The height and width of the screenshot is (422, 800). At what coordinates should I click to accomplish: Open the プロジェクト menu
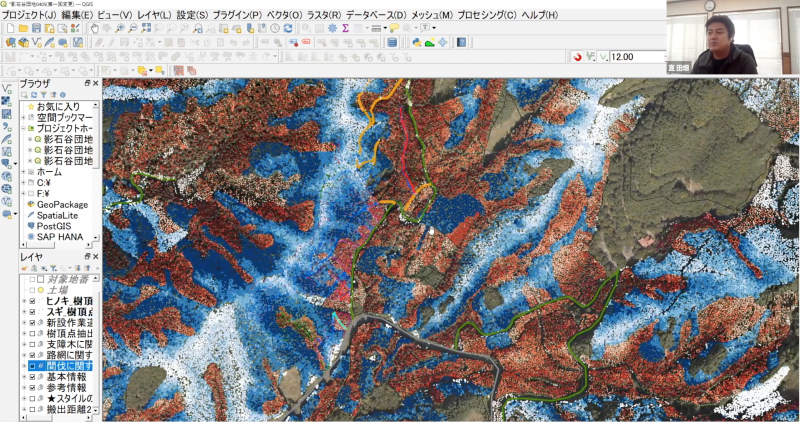29,15
